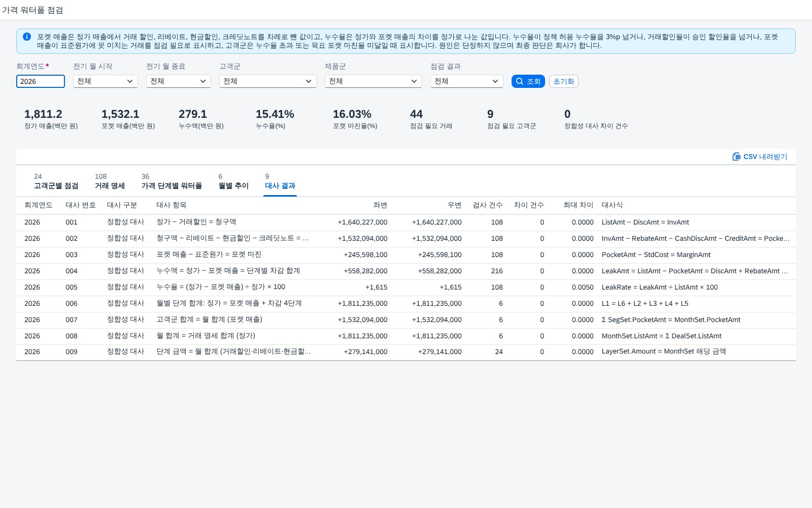Select the 월별 추이 tab

coord(233,181)
